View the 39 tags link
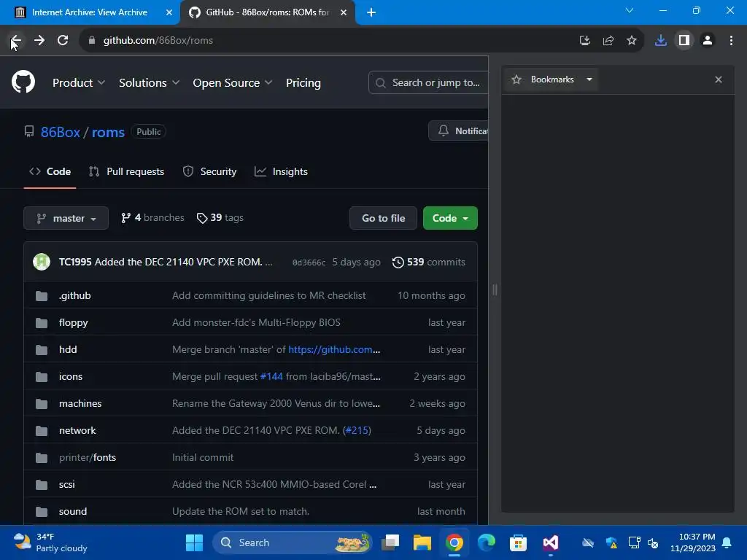 coord(220,217)
